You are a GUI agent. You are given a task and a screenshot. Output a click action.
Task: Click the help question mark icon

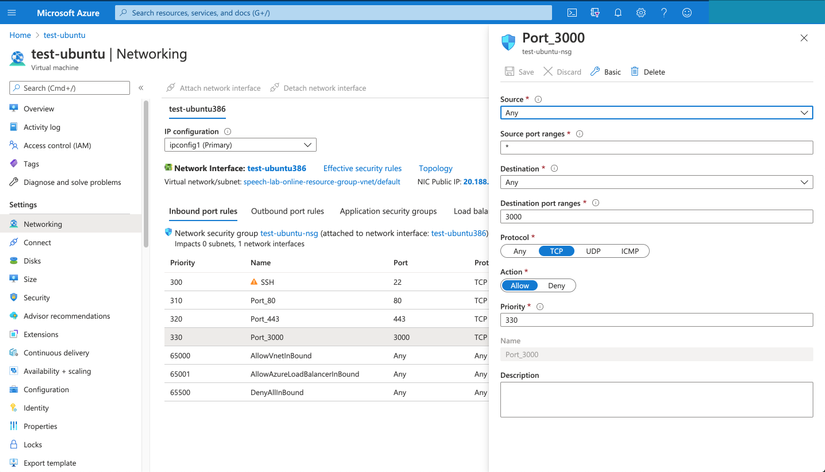664,13
